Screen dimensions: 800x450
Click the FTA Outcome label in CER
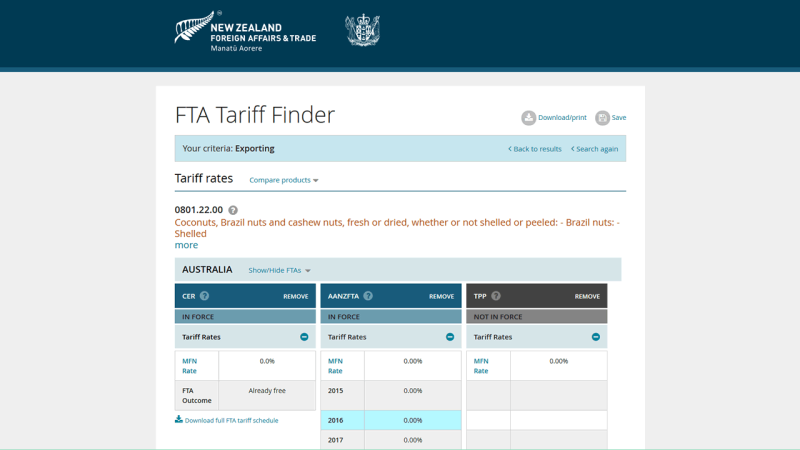(x=196, y=395)
